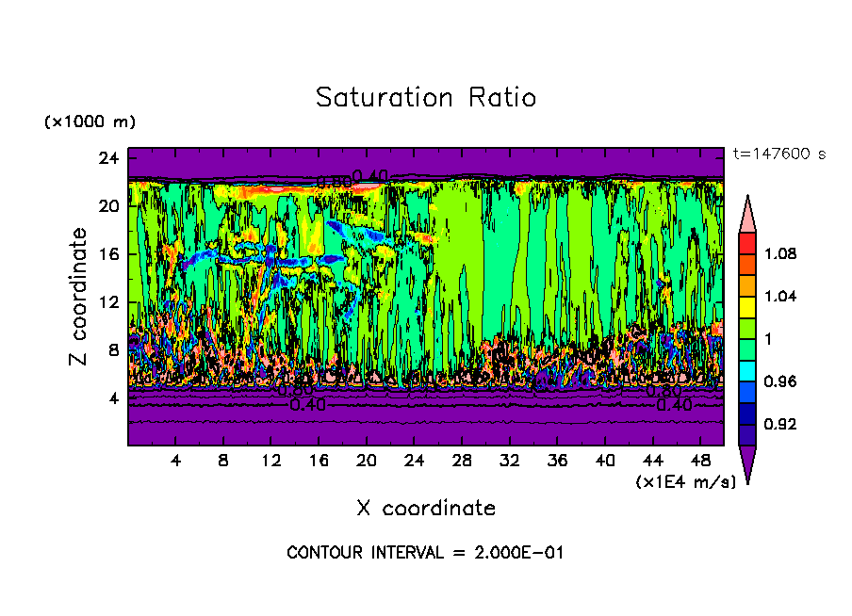Click the '(×1000 m)' unit label
This screenshot has width=852, height=616.
(90, 122)
